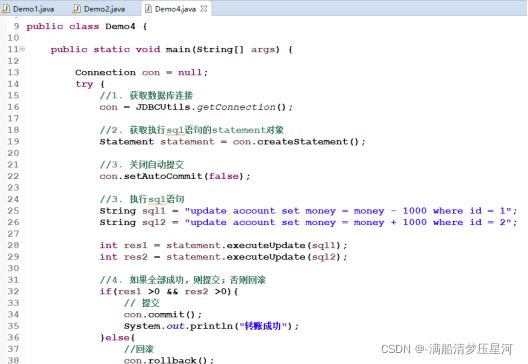Click line number 13 in the gutter
The image size is (528, 364).
[13, 72]
